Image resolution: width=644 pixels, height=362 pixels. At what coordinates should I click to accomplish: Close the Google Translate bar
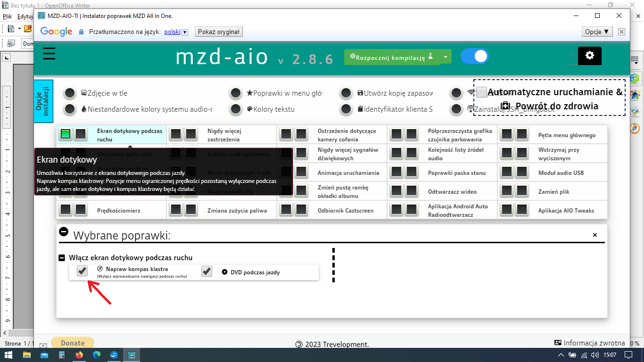coord(621,32)
